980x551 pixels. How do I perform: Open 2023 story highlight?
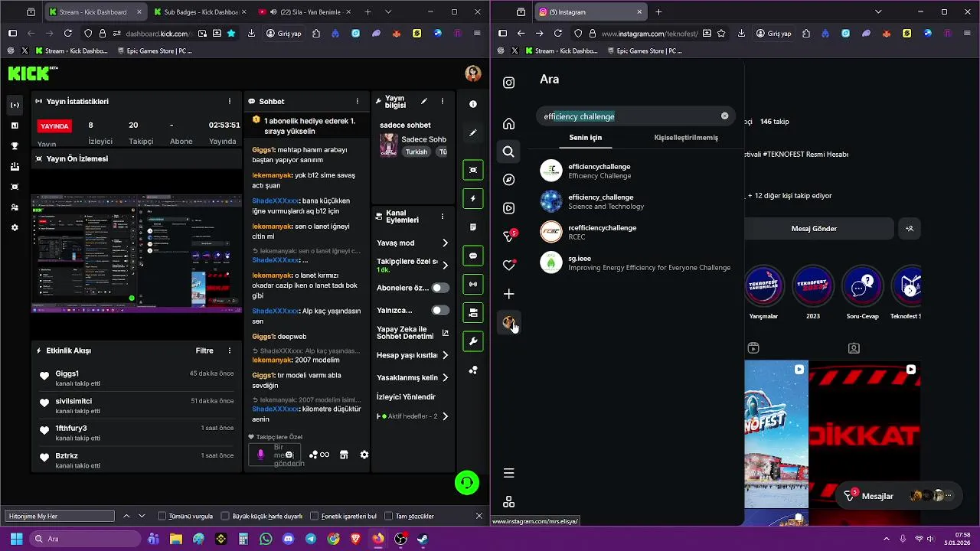tap(812, 292)
